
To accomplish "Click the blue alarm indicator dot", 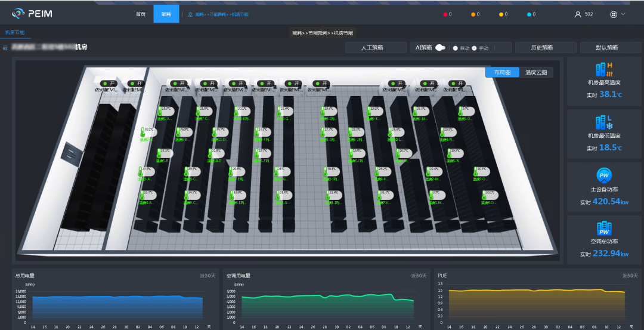I will tap(529, 14).
